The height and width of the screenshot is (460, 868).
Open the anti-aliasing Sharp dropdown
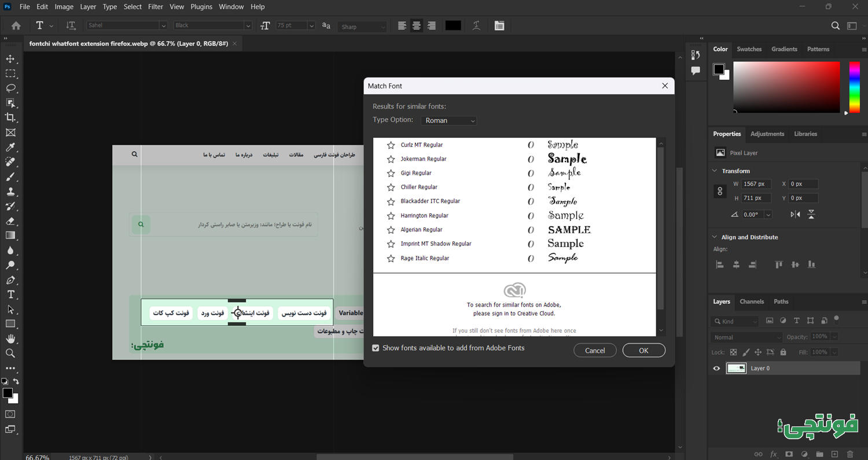click(363, 27)
